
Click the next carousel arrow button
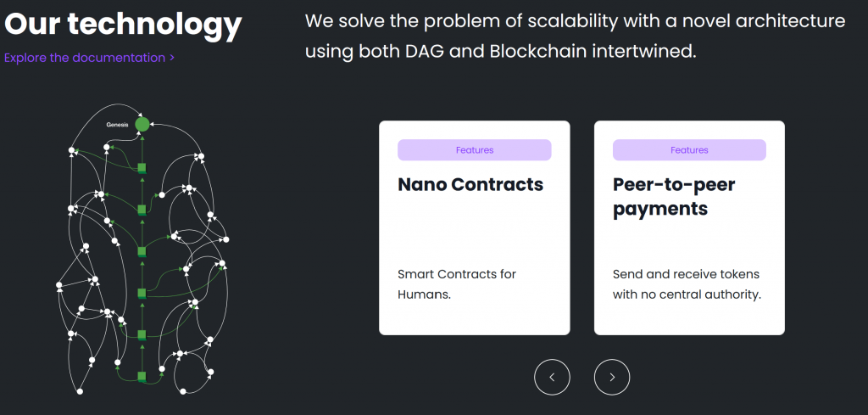612,378
